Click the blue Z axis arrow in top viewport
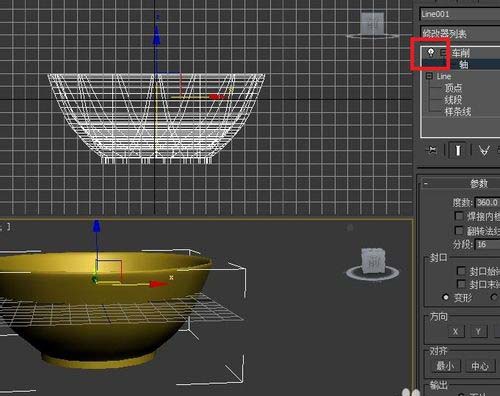 (156, 35)
